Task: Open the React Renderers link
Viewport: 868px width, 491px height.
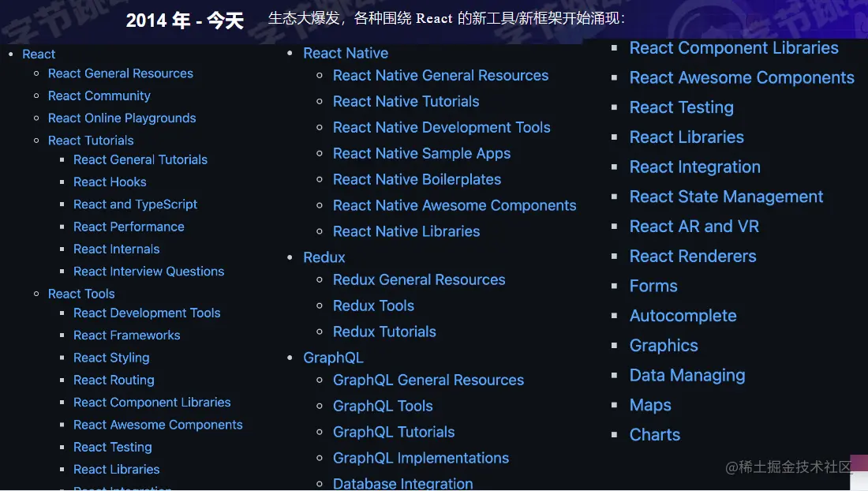Action: tap(693, 257)
